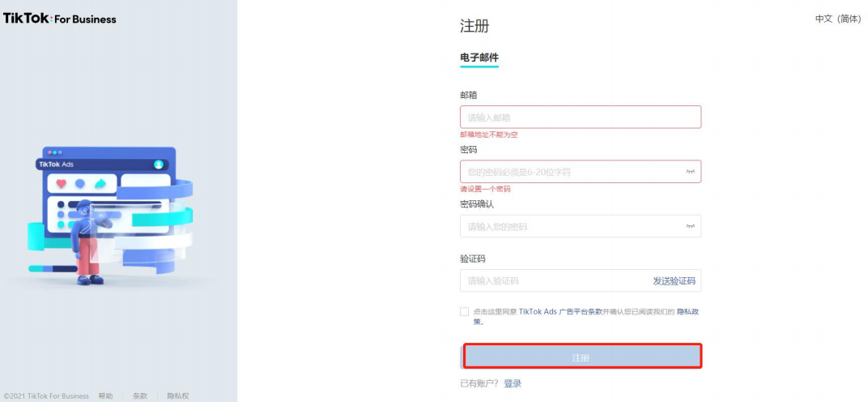Open TikTok Ads 广告平台条款 terms link

pyautogui.click(x=560, y=311)
